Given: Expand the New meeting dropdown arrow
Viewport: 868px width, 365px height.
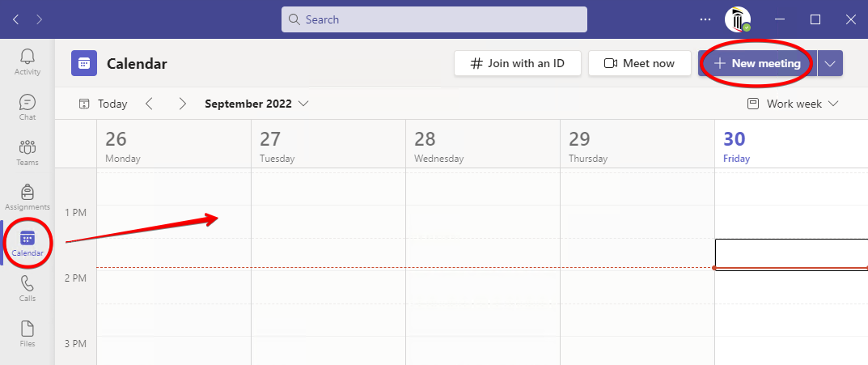Looking at the screenshot, I should [830, 64].
